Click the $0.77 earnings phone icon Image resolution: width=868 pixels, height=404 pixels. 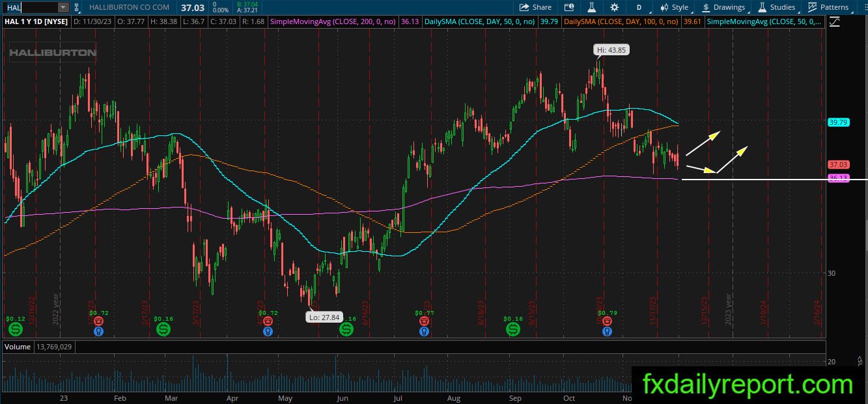point(425,321)
